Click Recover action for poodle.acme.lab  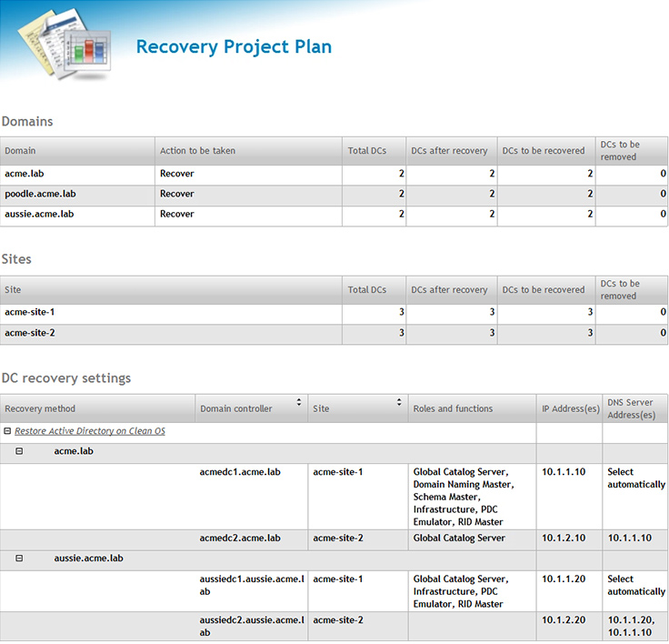pyautogui.click(x=177, y=194)
